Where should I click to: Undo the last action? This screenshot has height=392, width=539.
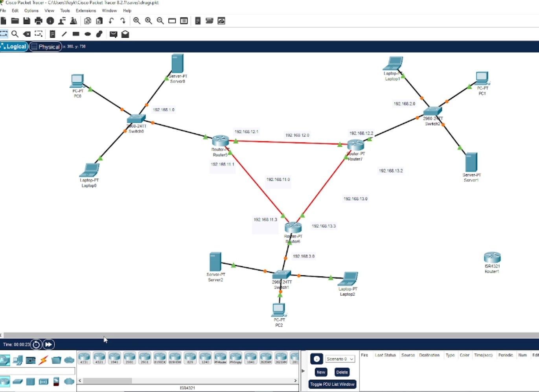tap(111, 21)
